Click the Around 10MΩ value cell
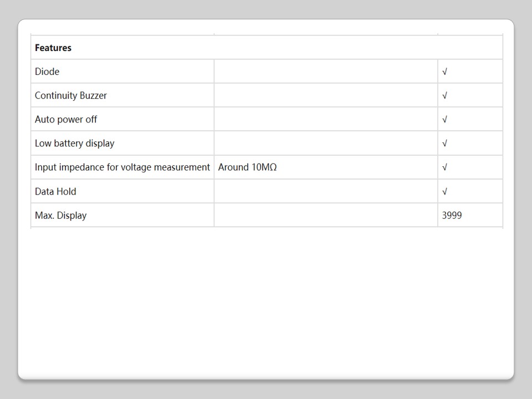 (x=247, y=167)
